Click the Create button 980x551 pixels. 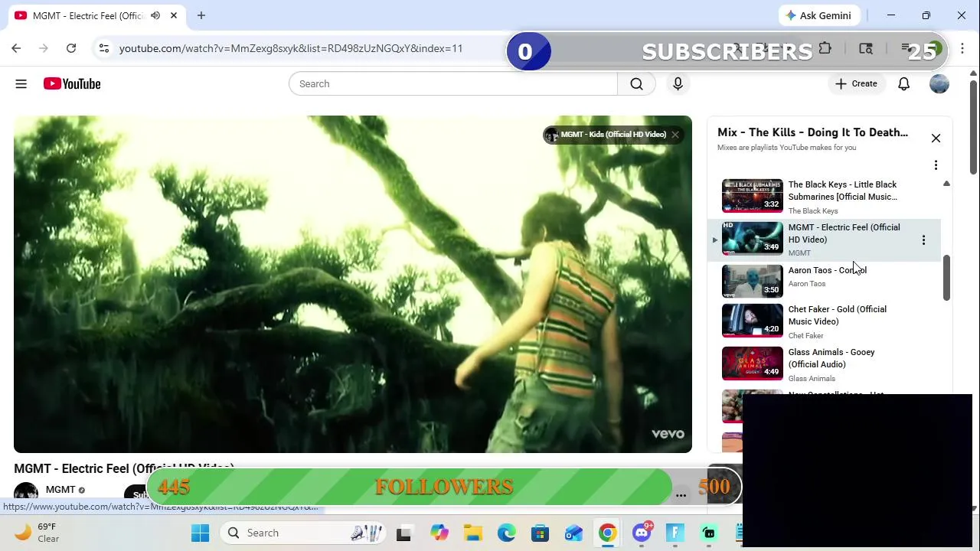856,83
